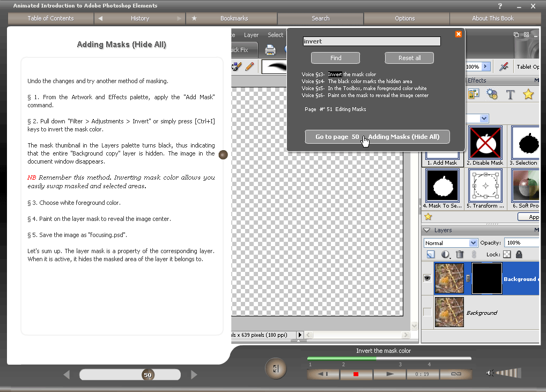Click the bookmark star icon
The width and height of the screenshot is (546, 392).
(194, 18)
